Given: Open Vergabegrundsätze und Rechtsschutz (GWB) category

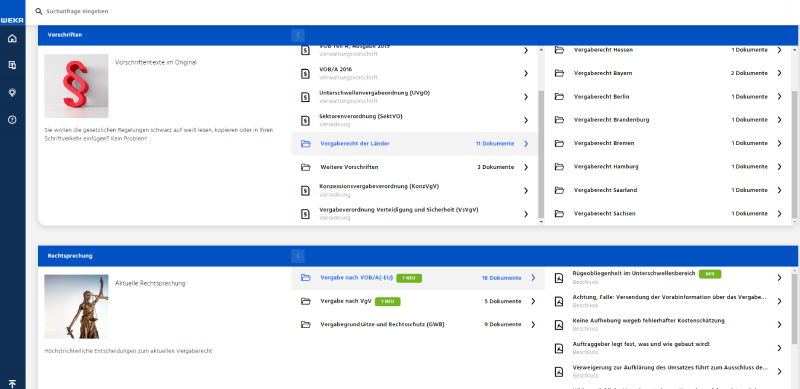Looking at the screenshot, I should coord(418,324).
